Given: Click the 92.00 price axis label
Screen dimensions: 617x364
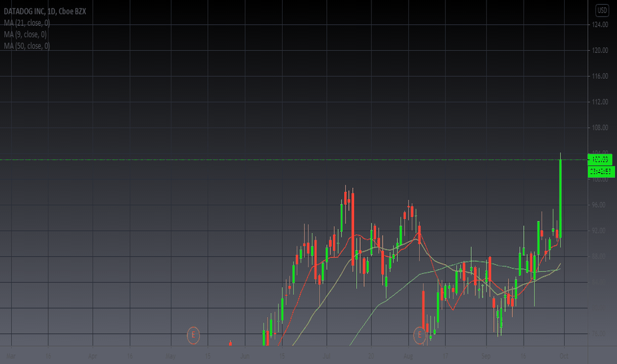Looking at the screenshot, I should [x=598, y=230].
